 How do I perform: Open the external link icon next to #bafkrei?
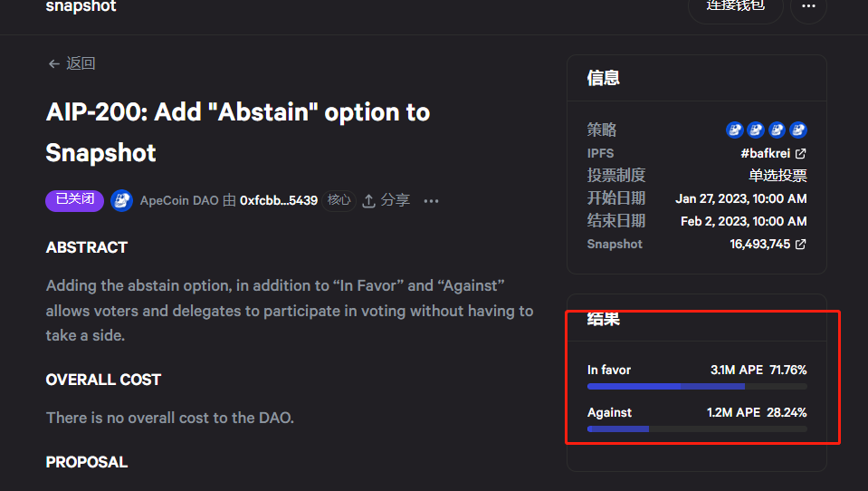pyautogui.click(x=801, y=154)
